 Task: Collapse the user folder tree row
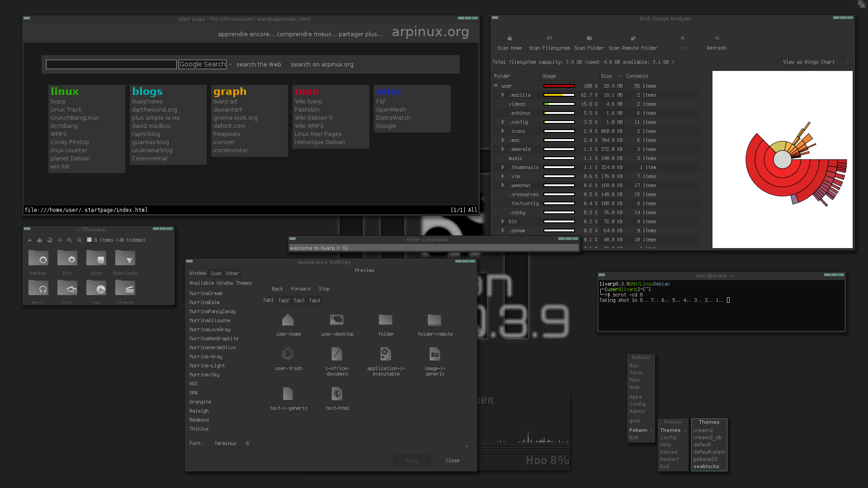click(x=496, y=86)
